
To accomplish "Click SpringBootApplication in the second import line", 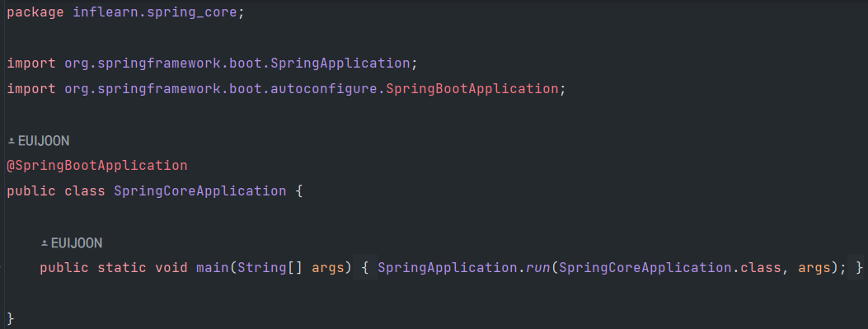I will tap(472, 88).
